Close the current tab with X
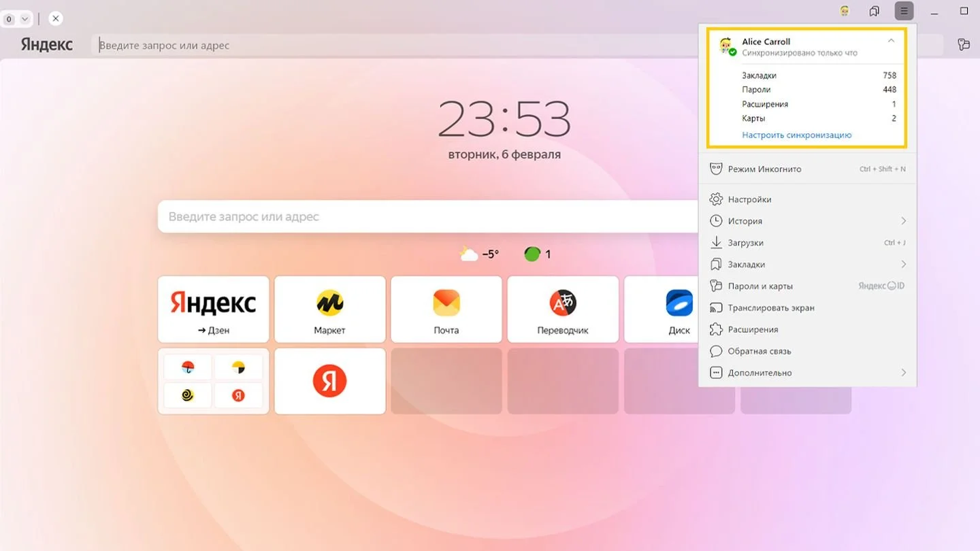The image size is (980, 551). point(56,19)
